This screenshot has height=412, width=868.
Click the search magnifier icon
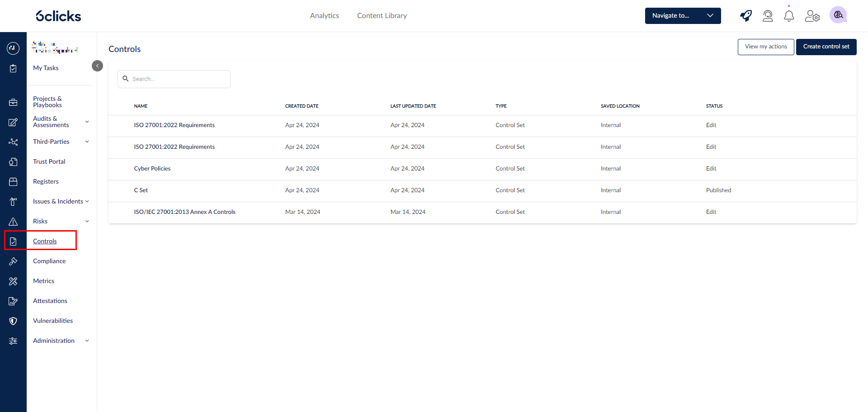126,79
